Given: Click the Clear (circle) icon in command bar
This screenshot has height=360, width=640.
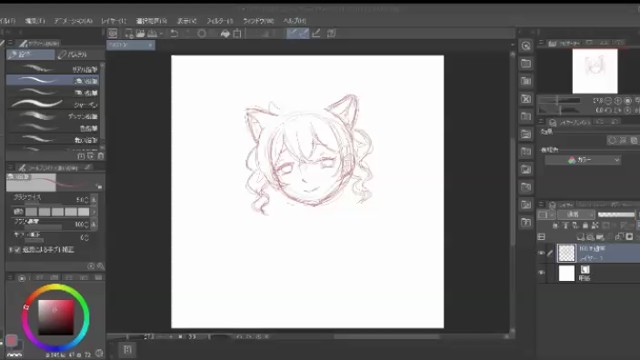Looking at the screenshot, I should [202, 33].
